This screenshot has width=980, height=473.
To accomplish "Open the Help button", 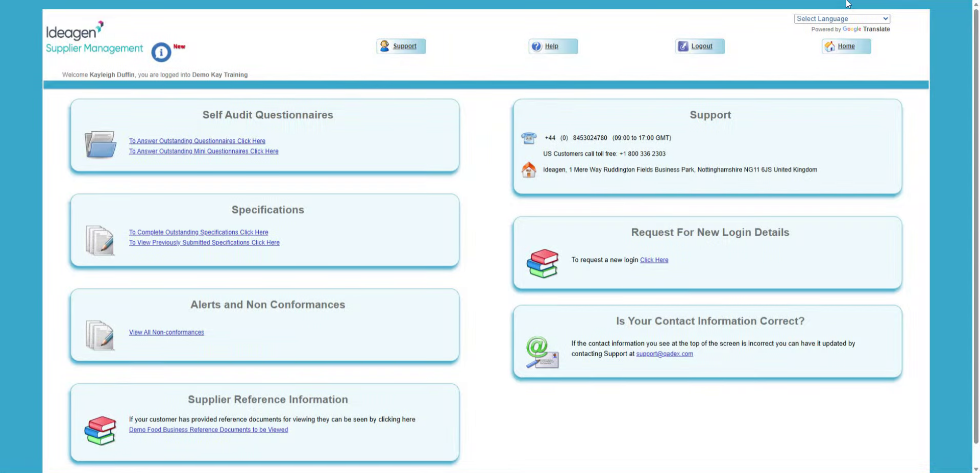I will point(553,46).
